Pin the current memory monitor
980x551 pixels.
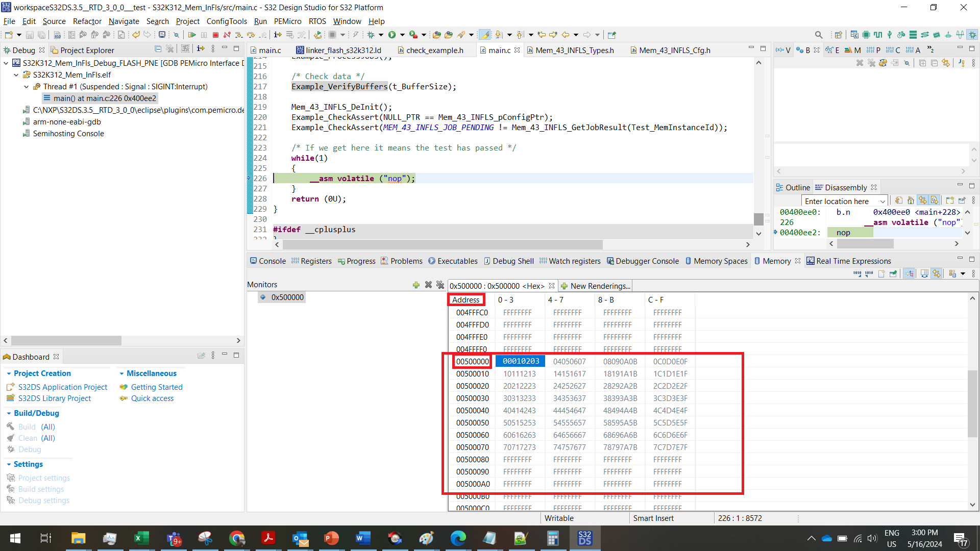point(893,273)
